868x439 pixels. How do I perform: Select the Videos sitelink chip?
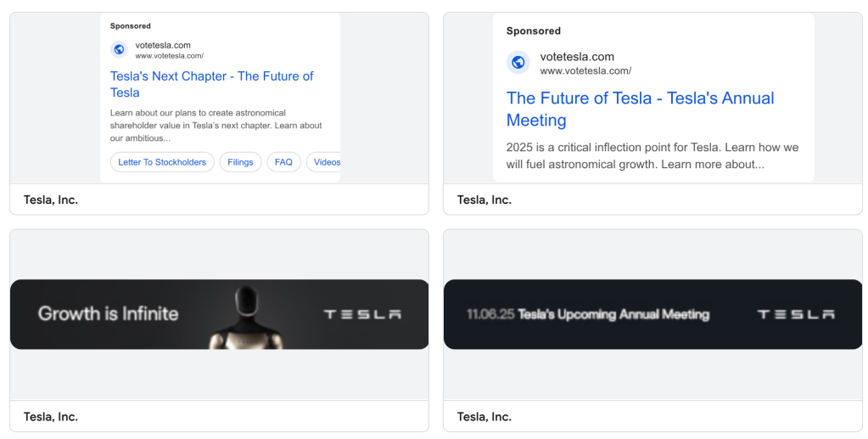[326, 162]
